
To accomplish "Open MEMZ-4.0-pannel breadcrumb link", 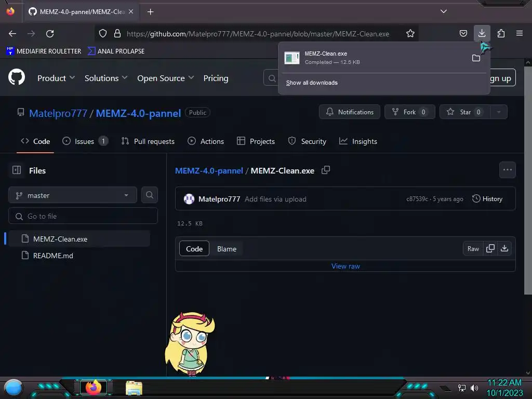I will pos(209,170).
